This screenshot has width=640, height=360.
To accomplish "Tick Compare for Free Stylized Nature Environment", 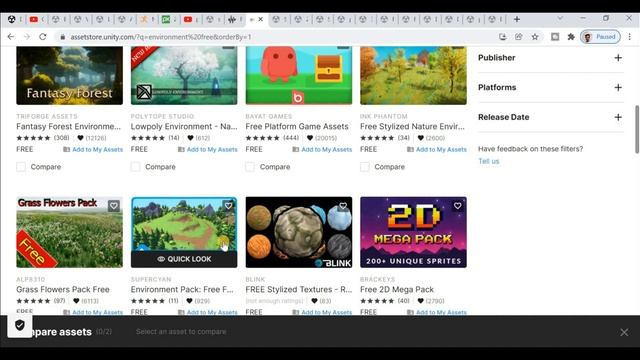I will (365, 167).
